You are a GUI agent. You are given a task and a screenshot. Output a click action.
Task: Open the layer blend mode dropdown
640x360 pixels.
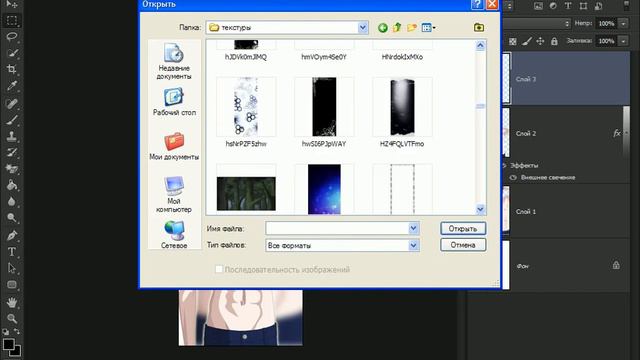[x=537, y=23]
